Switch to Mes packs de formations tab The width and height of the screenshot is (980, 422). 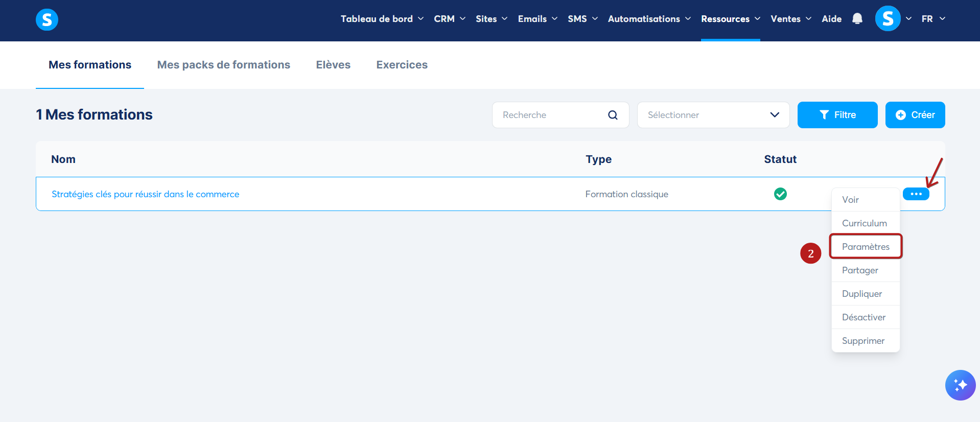pos(223,65)
